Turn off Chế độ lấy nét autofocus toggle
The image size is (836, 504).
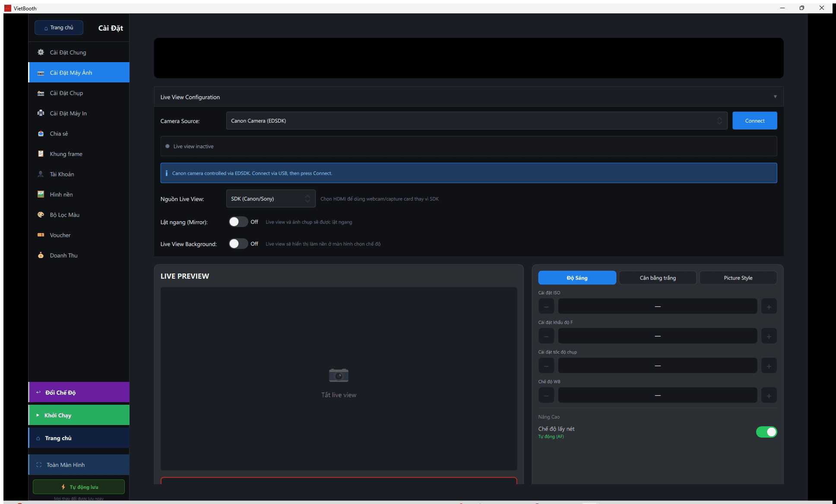click(766, 432)
